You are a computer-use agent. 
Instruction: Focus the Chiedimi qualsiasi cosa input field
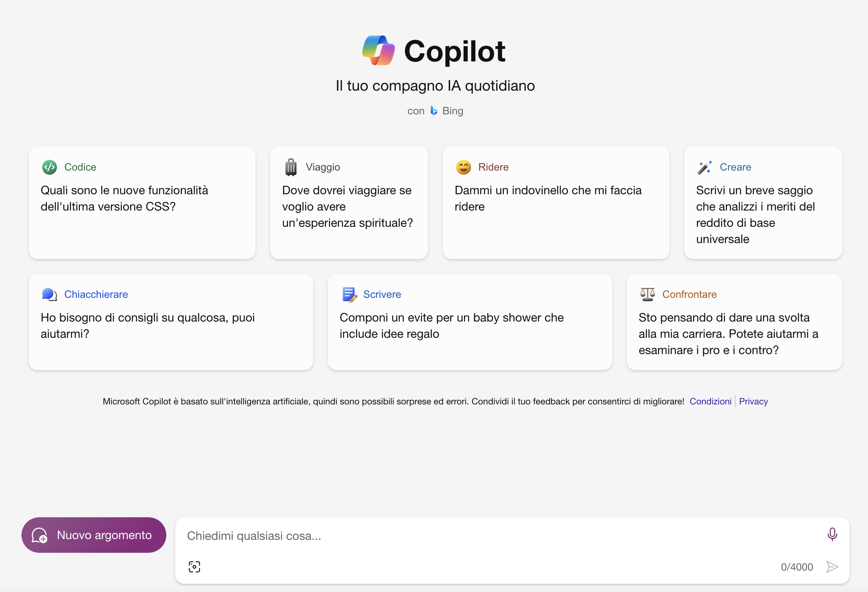pos(501,535)
